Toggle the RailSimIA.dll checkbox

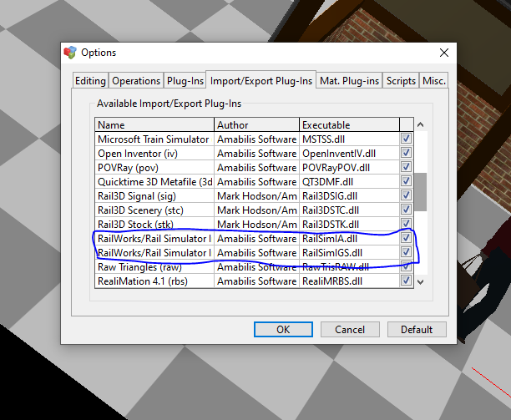[x=406, y=238]
